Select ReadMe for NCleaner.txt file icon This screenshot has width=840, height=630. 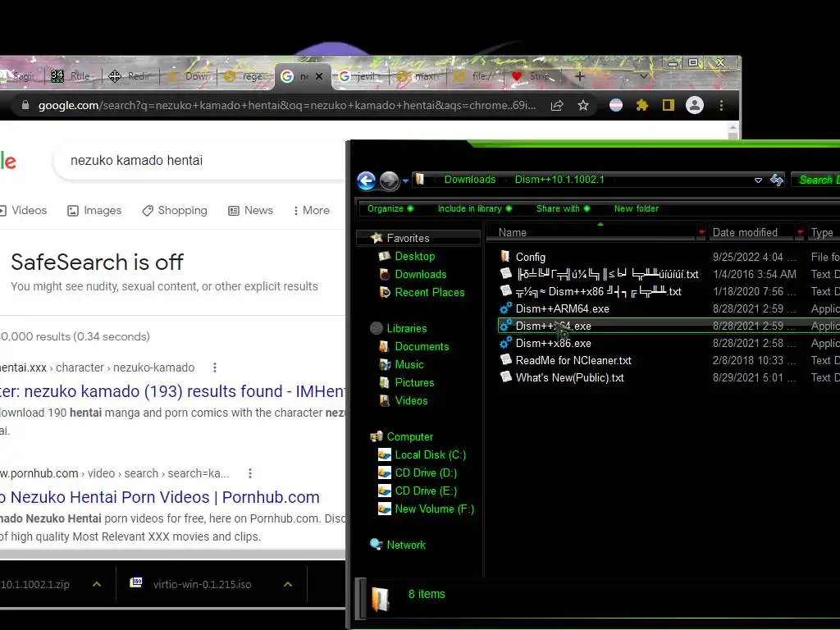click(x=505, y=359)
